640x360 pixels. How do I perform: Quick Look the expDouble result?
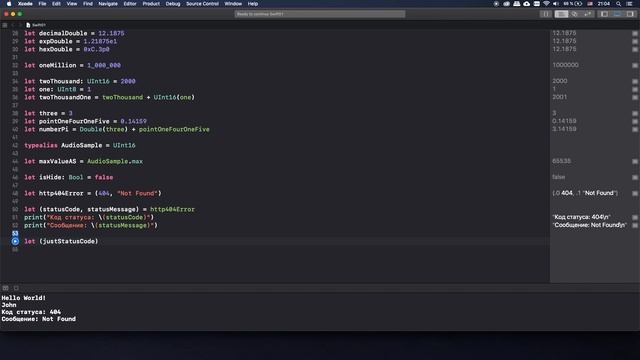coord(635,41)
